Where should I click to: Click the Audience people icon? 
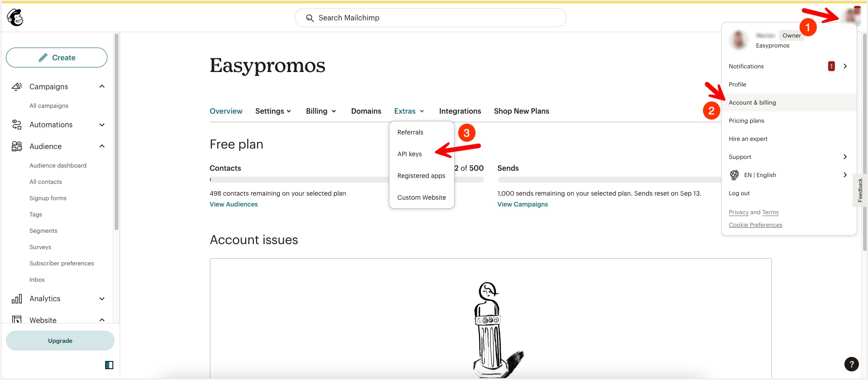pyautogui.click(x=17, y=146)
